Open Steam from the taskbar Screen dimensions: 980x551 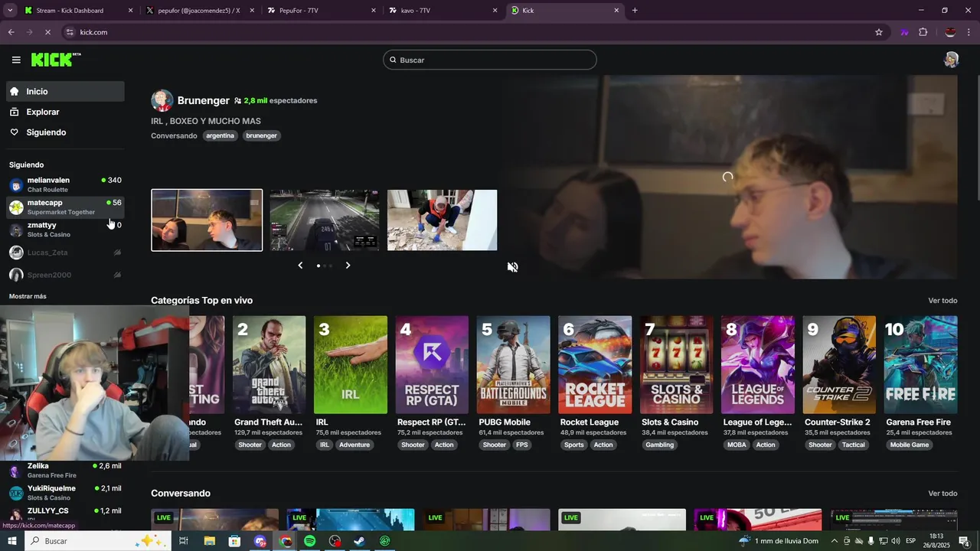click(359, 541)
